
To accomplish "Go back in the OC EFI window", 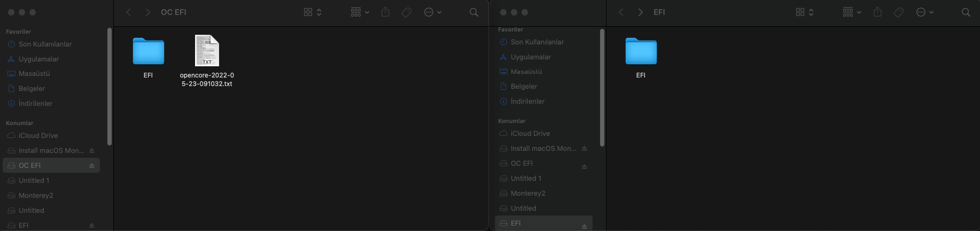I will tap(128, 12).
